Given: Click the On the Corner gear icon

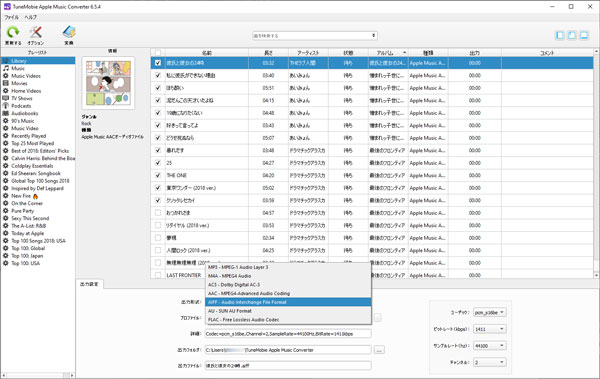Looking at the screenshot, I should pyautogui.click(x=5, y=203).
